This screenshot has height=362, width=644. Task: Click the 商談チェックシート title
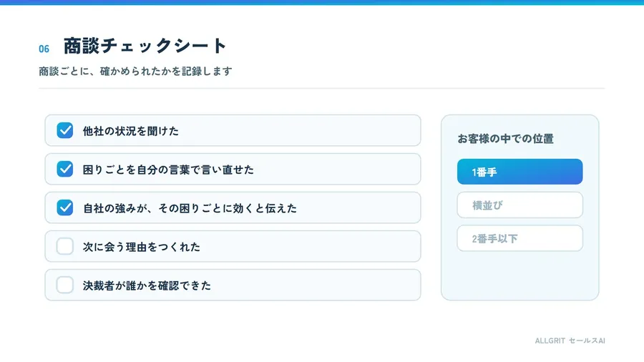pos(145,46)
